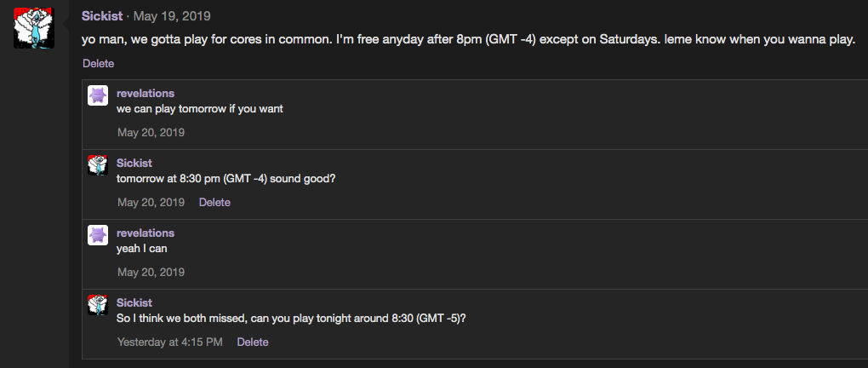This screenshot has height=368, width=868.
Task: Open Sickist's large profile avatar beside main post
Action: pyautogui.click(x=34, y=28)
